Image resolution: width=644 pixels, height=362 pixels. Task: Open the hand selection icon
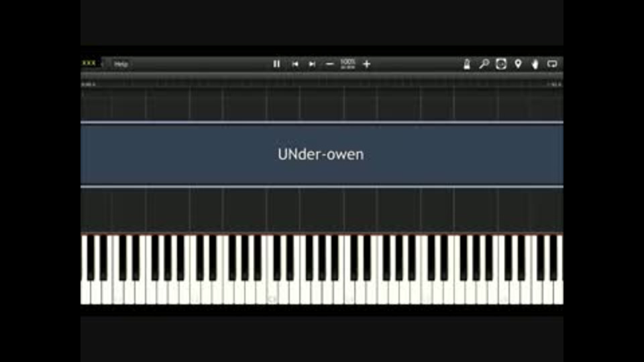pyautogui.click(x=535, y=64)
